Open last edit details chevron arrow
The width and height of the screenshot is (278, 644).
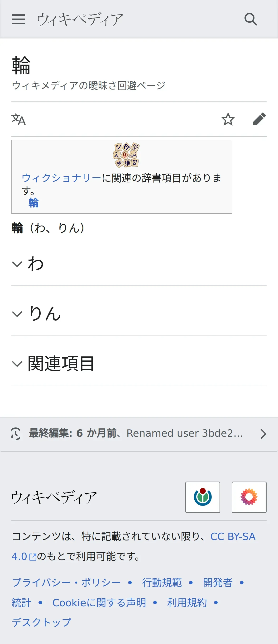tap(263, 434)
